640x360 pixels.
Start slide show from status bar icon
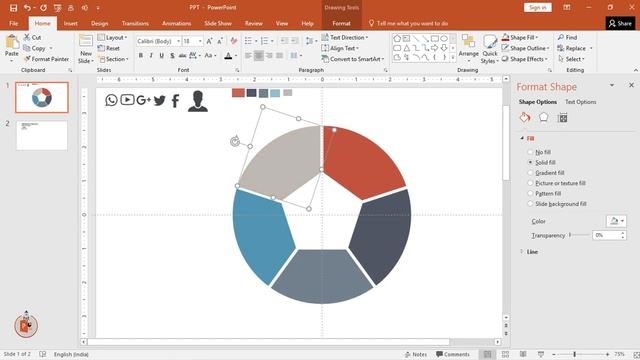click(541, 354)
